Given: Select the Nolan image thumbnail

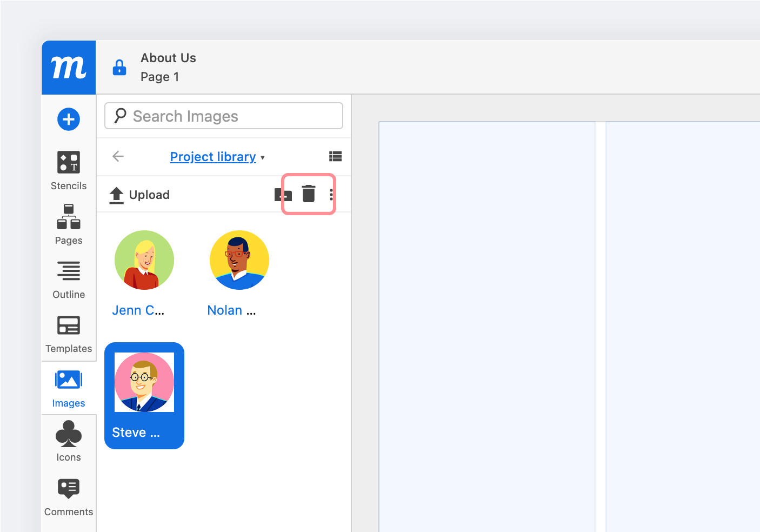Looking at the screenshot, I should [x=239, y=261].
